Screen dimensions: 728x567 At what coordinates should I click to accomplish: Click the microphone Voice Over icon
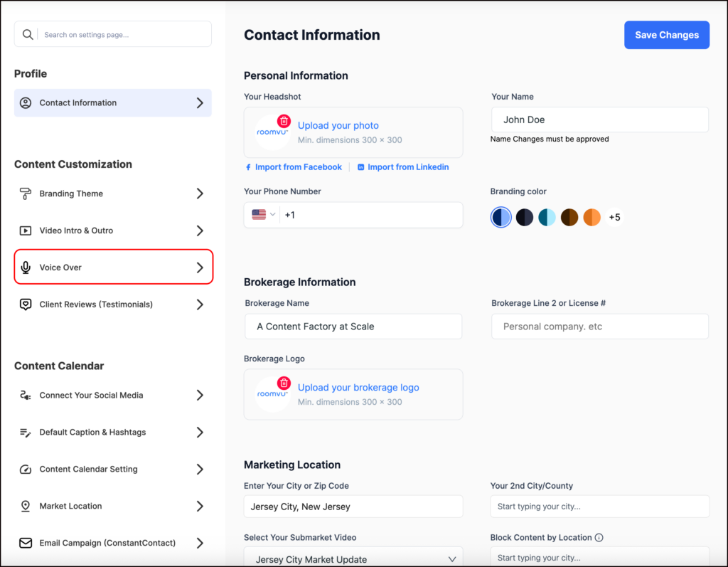pyautogui.click(x=26, y=267)
